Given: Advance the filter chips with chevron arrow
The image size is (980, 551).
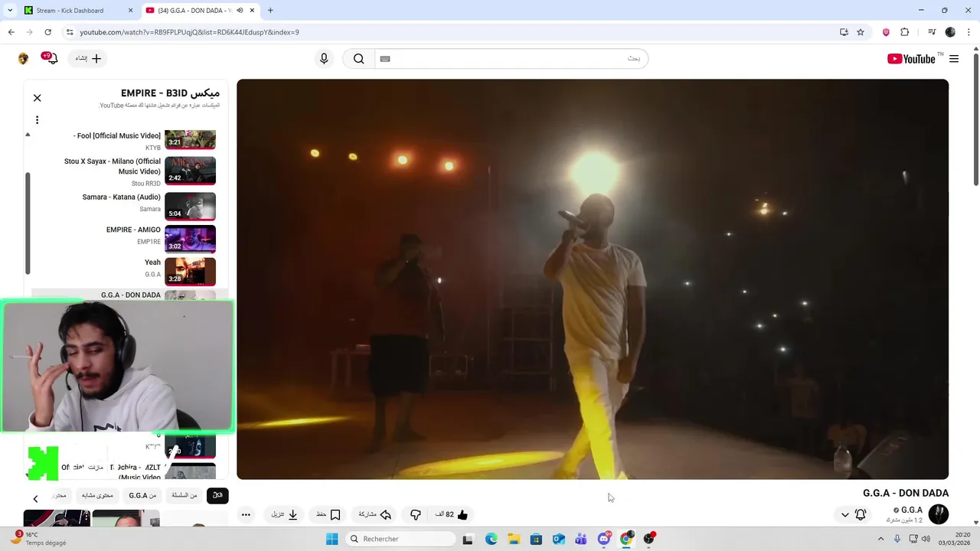Looking at the screenshot, I should coord(35,498).
